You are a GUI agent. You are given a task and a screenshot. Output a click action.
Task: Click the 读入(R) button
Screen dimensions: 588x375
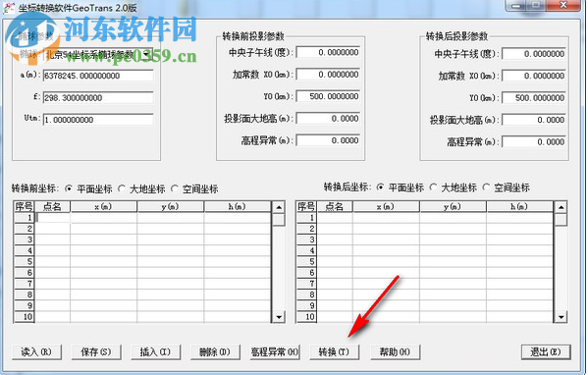(36, 351)
